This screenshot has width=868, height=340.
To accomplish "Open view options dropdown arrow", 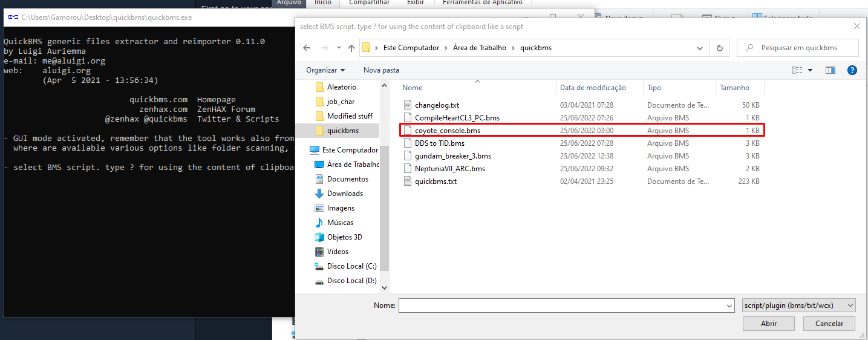I will pos(811,70).
